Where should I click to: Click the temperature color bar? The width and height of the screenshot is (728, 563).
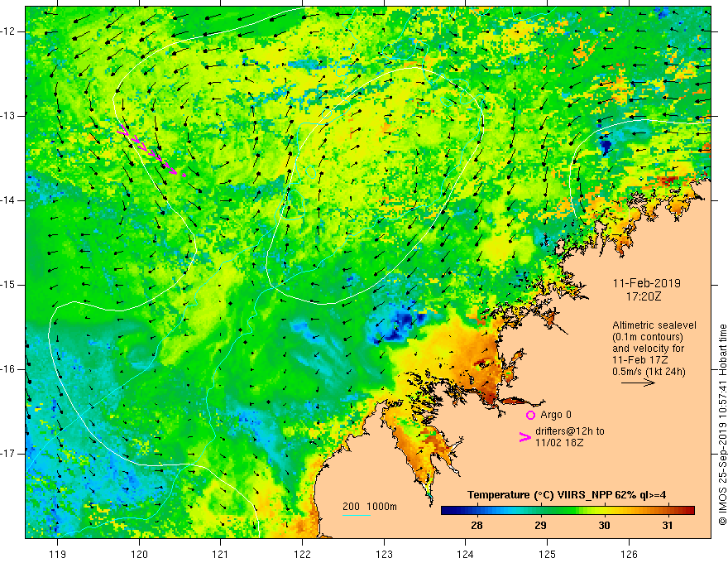(x=568, y=511)
